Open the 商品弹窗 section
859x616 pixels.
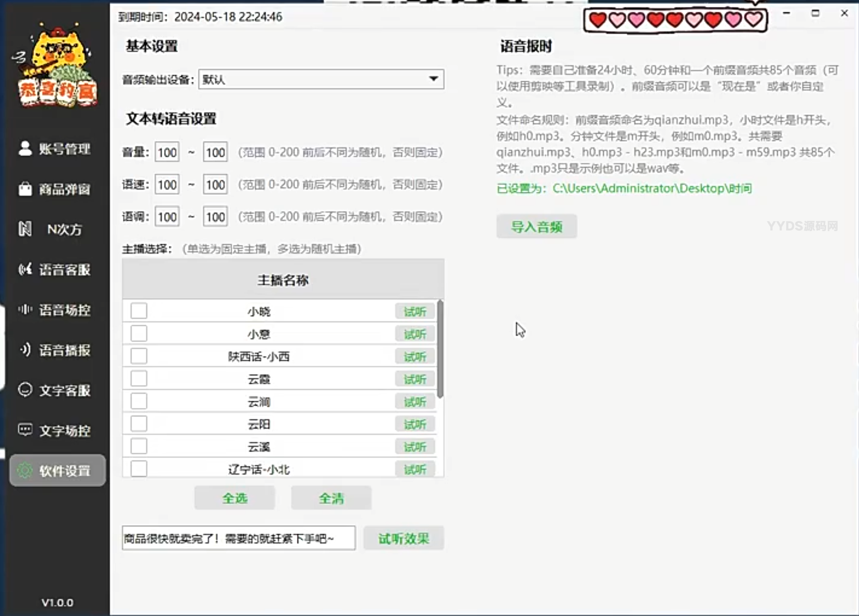coord(56,189)
